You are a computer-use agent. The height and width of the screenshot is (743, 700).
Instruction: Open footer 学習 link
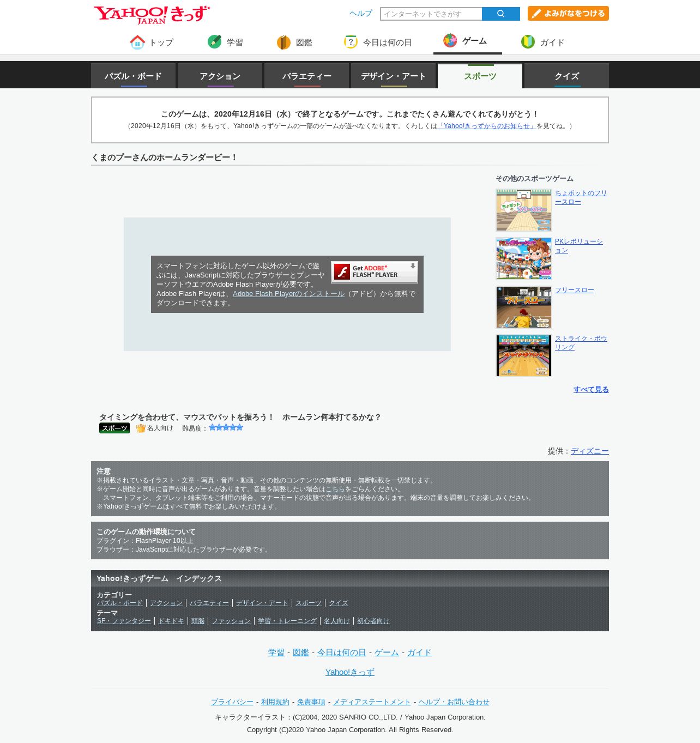point(276,653)
